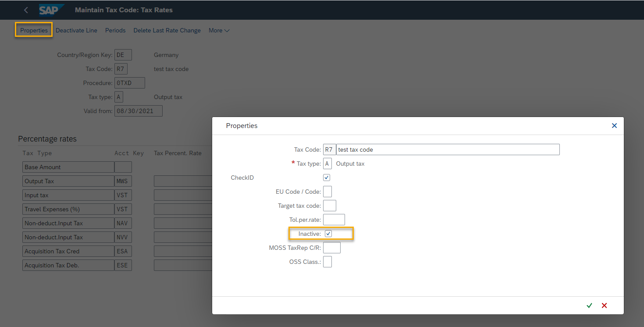Select the Output Tax row
This screenshot has width=644, height=327.
click(68, 181)
